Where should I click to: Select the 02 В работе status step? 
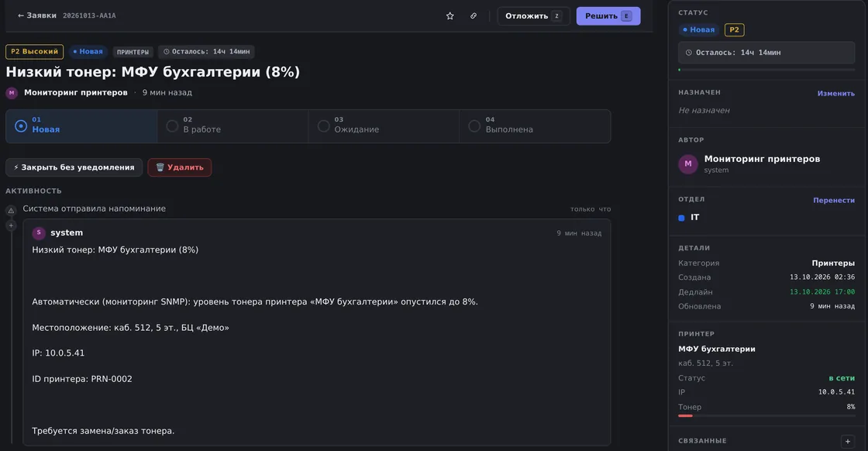point(232,126)
